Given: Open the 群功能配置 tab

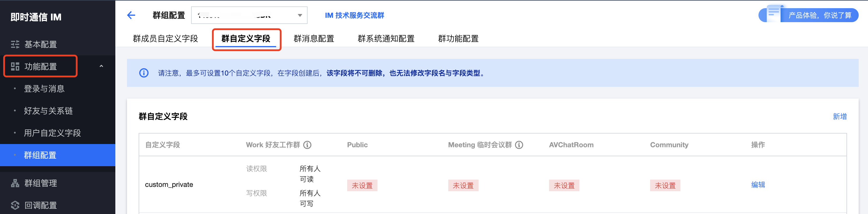Looking at the screenshot, I should (458, 38).
